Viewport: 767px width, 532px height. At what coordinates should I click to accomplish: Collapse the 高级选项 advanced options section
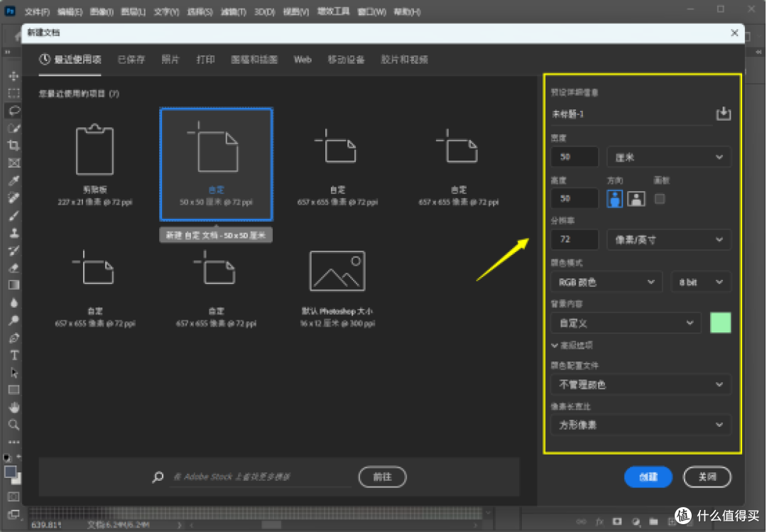(572, 345)
